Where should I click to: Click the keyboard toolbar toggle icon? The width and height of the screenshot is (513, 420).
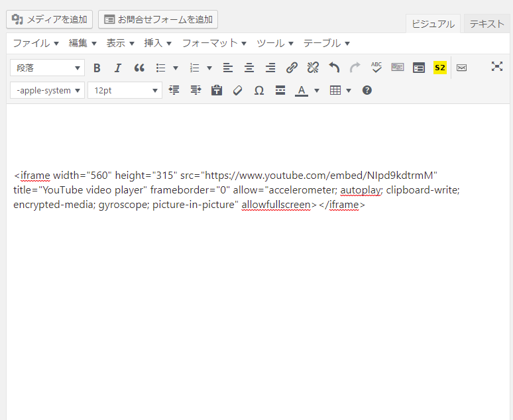point(398,68)
